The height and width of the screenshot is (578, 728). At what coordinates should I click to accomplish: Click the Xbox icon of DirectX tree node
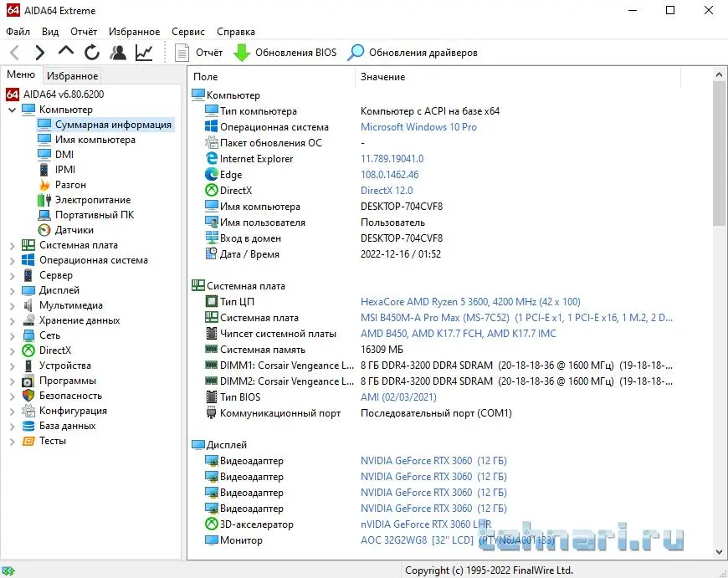(x=28, y=350)
